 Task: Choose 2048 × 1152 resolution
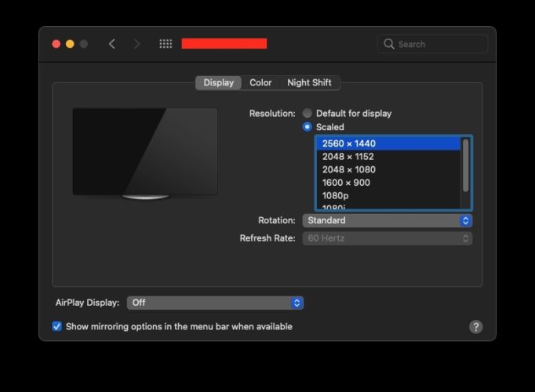[388, 157]
